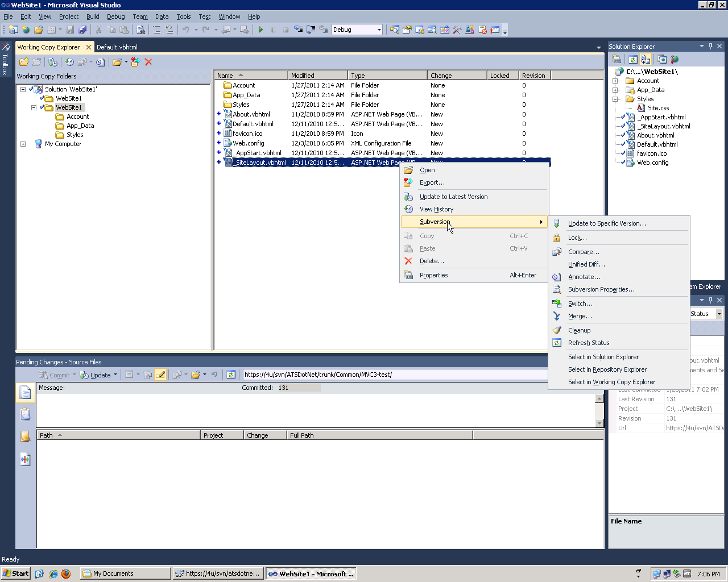Click ASP.NET Configuration icon in Solution Explorer

tap(675, 59)
